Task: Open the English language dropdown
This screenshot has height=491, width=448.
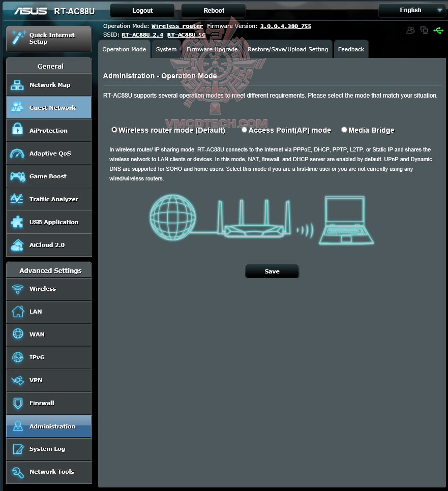Action: (412, 10)
